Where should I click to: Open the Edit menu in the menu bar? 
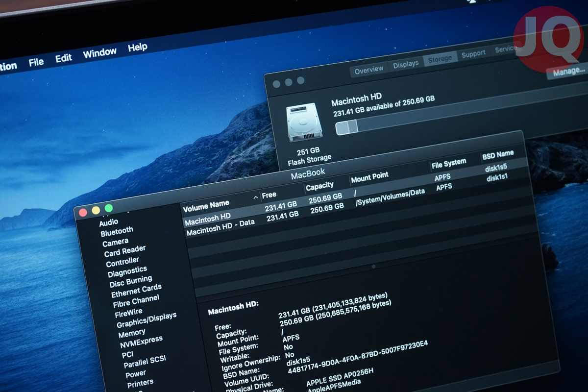[x=64, y=58]
